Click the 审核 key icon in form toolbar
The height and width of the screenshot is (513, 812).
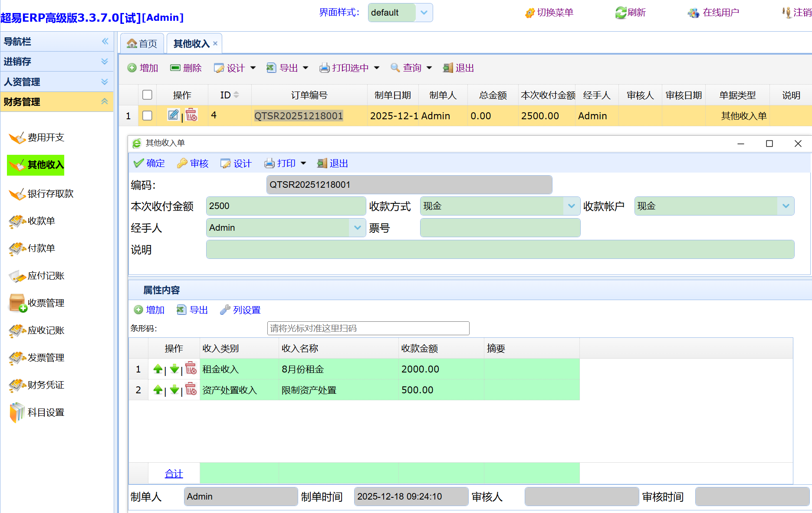pos(182,163)
